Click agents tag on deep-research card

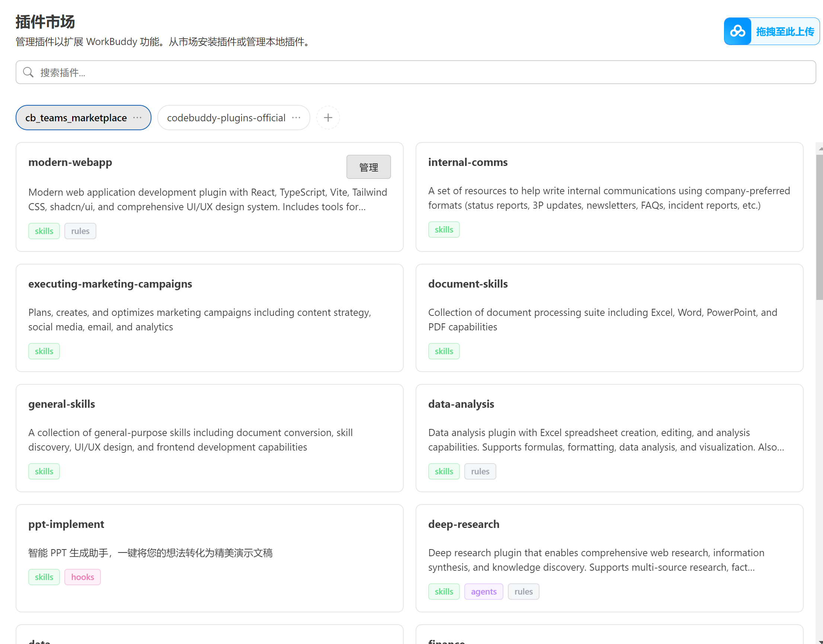(x=483, y=591)
